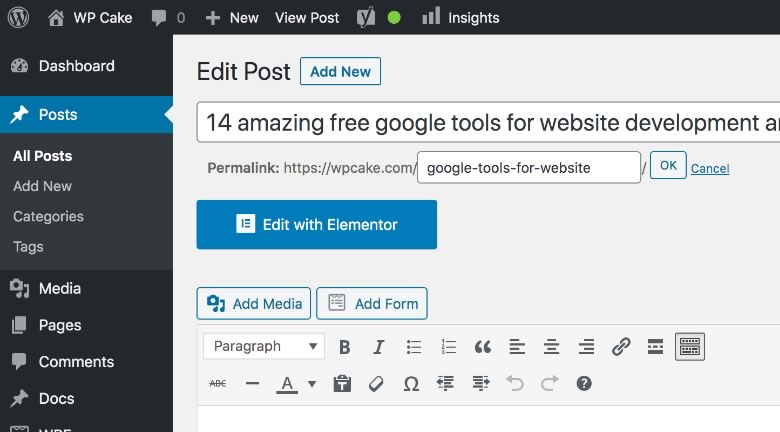Click the permalink slug input field
Image resolution: width=780 pixels, height=432 pixels.
[529, 168]
